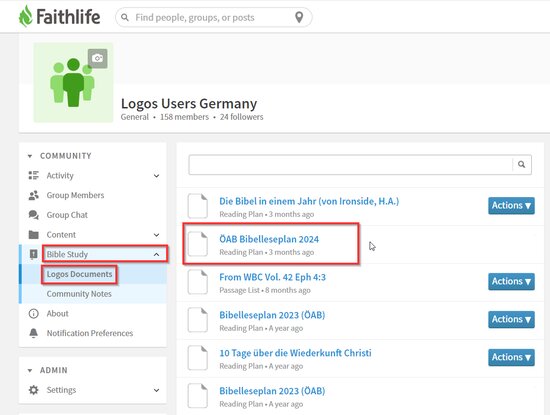The height and width of the screenshot is (415, 550).
Task: Collapse the Bible Study section chevron
Action: pos(156,254)
